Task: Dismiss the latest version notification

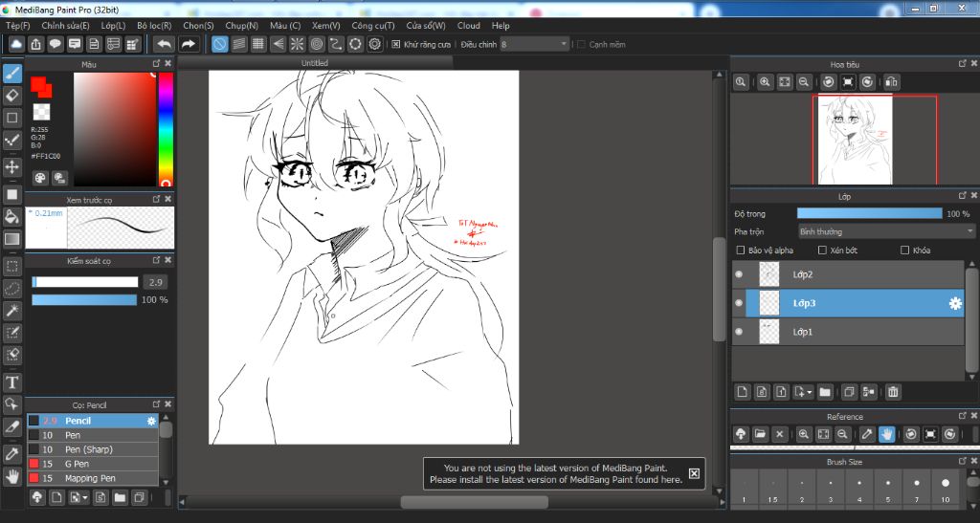Action: point(694,473)
